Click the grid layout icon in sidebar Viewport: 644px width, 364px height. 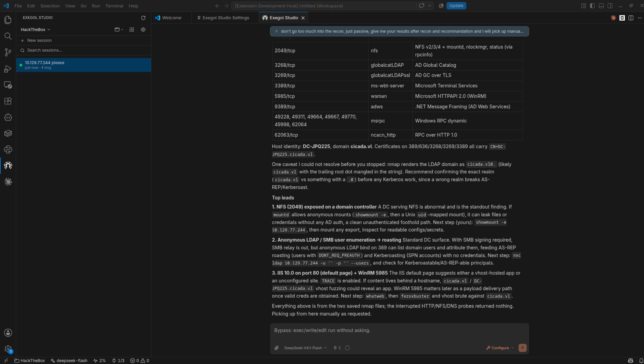point(132,30)
